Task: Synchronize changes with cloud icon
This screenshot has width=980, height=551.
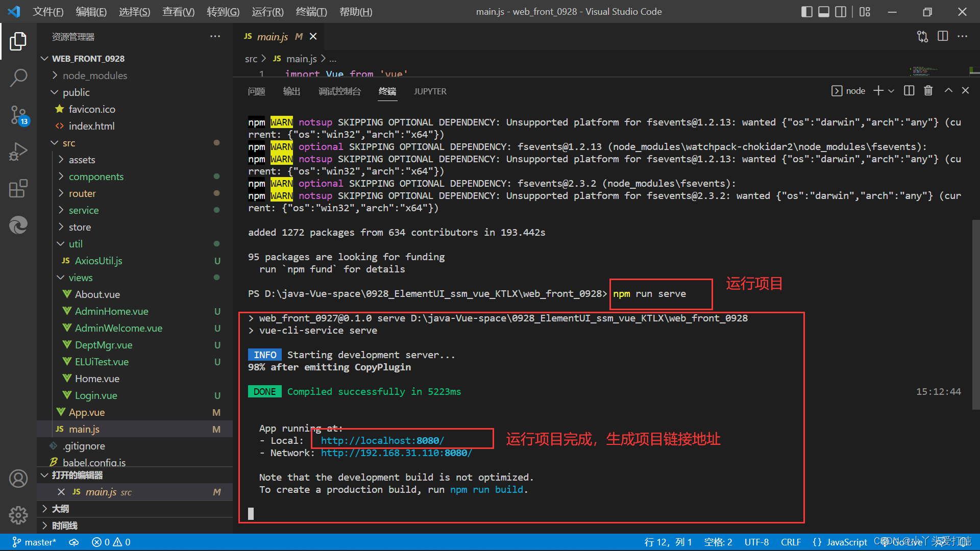Action: click(x=74, y=542)
